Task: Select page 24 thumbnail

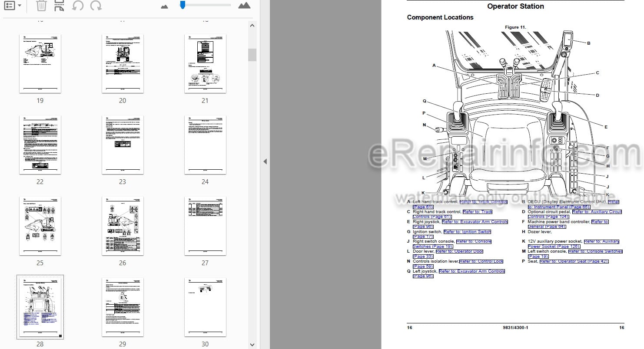Action: click(x=205, y=145)
